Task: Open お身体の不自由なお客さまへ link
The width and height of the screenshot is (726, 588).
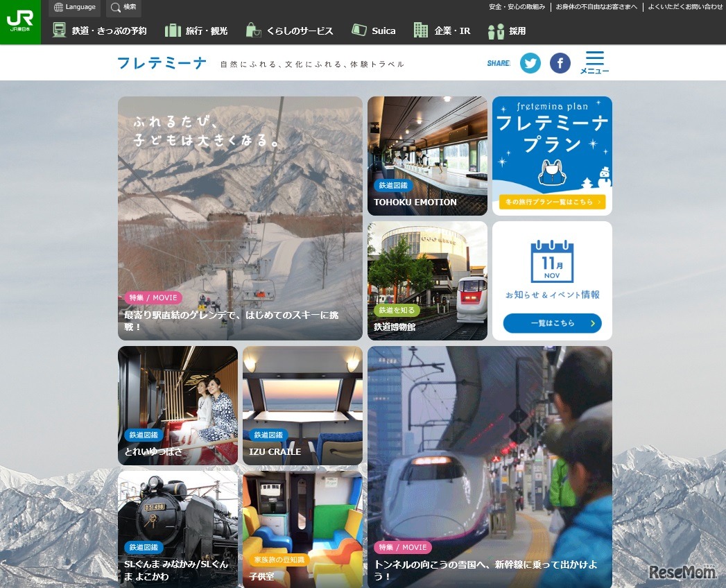Action: (596, 7)
